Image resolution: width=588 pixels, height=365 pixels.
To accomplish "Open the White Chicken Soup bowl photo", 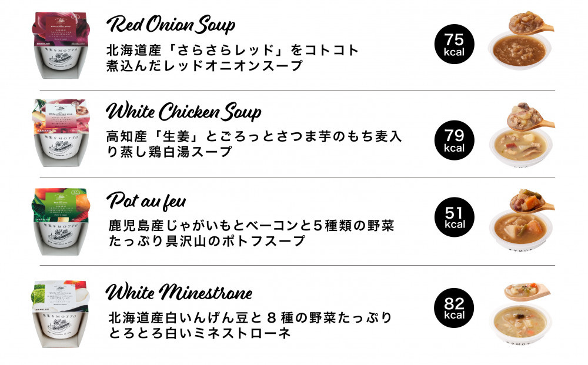I will 522,135.
